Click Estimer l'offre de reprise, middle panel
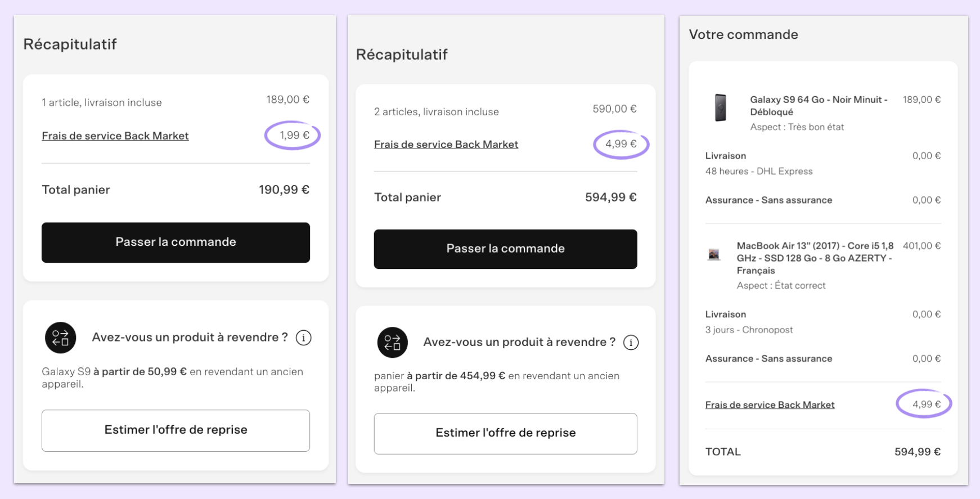Image resolution: width=980 pixels, height=499 pixels. pyautogui.click(x=505, y=433)
